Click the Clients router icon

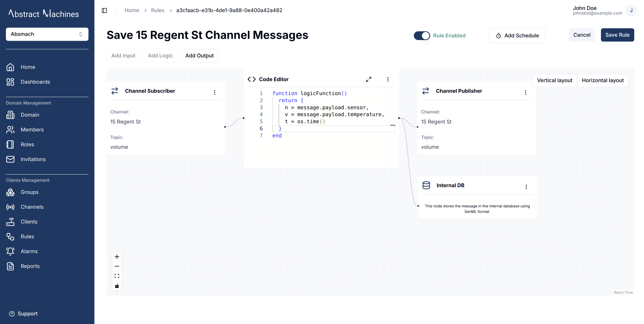click(x=10, y=222)
